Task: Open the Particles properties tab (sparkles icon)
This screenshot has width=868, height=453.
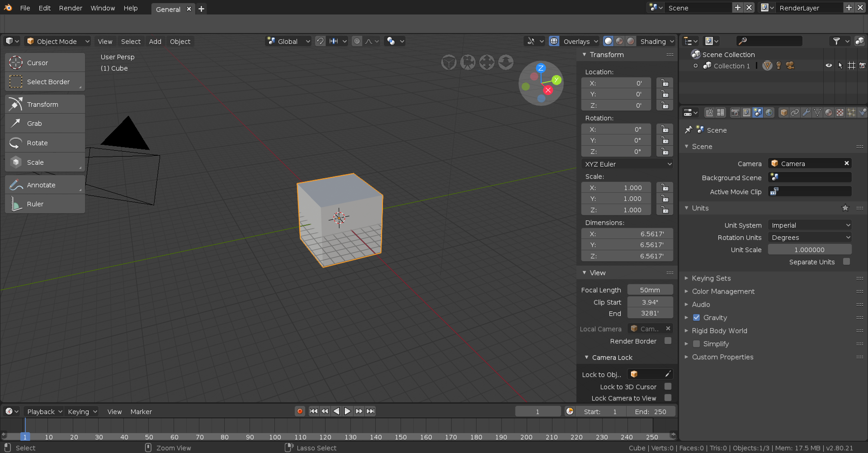Action: coord(851,113)
